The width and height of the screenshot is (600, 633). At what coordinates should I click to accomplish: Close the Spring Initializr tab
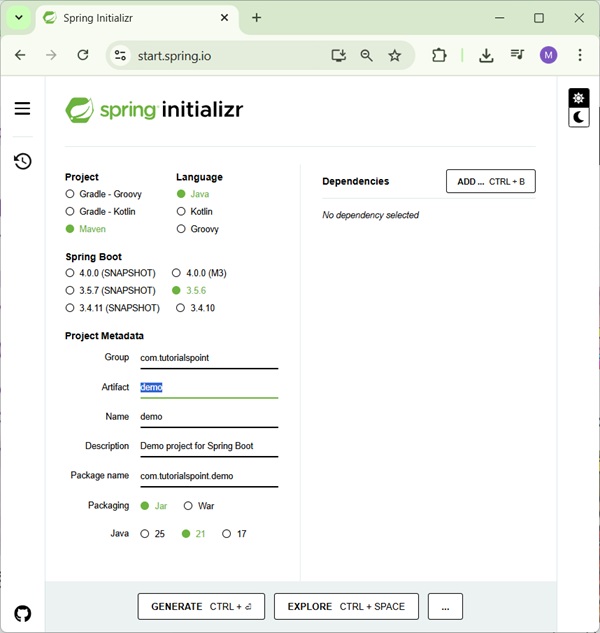[224, 18]
